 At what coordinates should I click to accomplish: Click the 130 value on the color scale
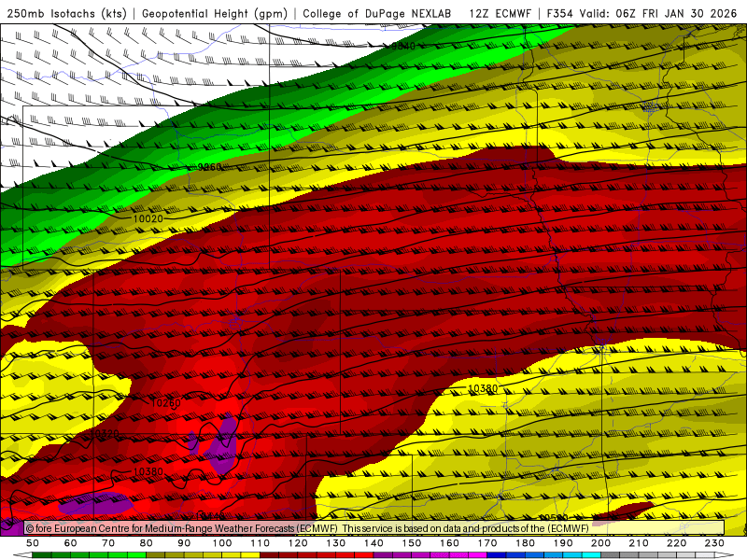[x=336, y=543]
